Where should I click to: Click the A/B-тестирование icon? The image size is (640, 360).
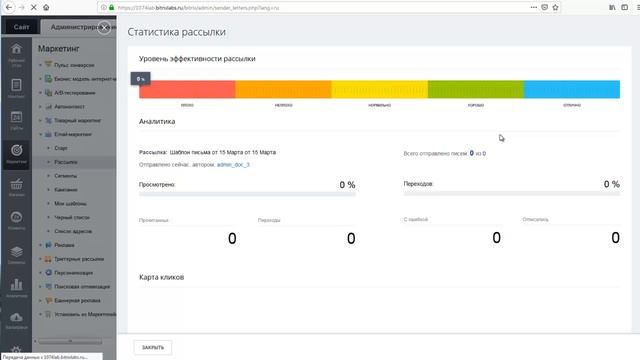(x=49, y=93)
